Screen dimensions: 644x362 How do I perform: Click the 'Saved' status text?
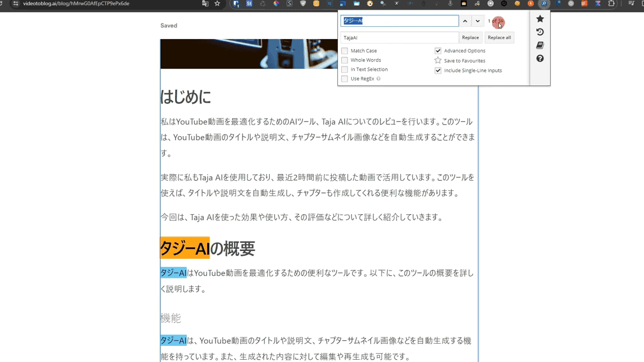[x=168, y=26]
